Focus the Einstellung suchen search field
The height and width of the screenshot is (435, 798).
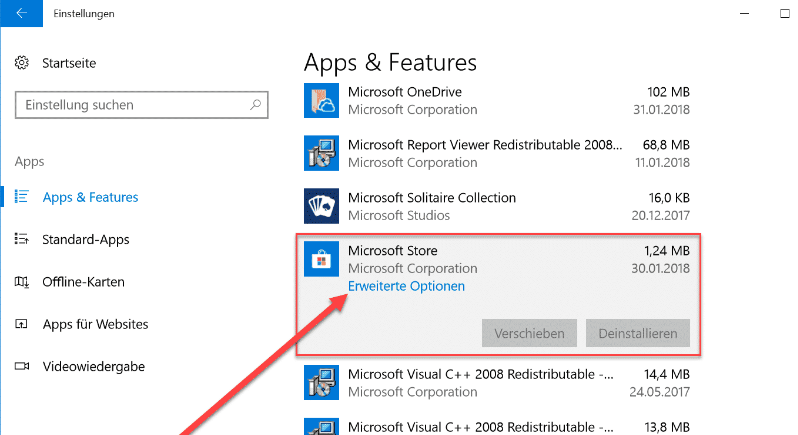tap(141, 105)
